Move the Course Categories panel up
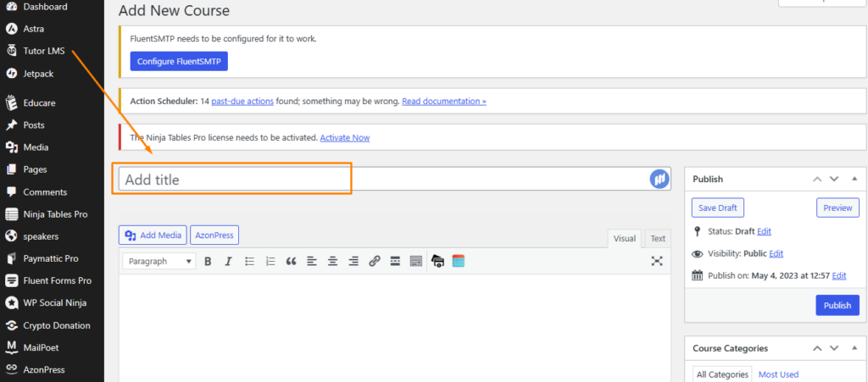The image size is (868, 382). [x=817, y=349]
